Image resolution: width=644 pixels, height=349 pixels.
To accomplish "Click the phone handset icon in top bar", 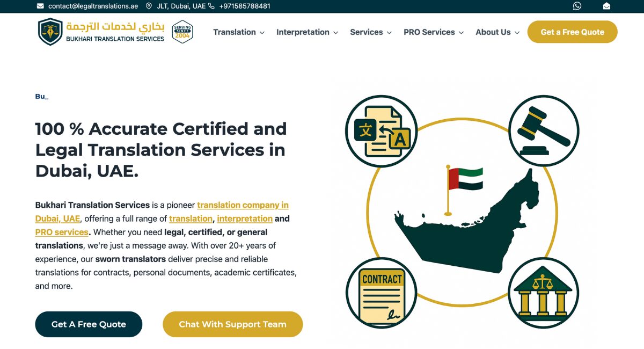I will [x=211, y=6].
